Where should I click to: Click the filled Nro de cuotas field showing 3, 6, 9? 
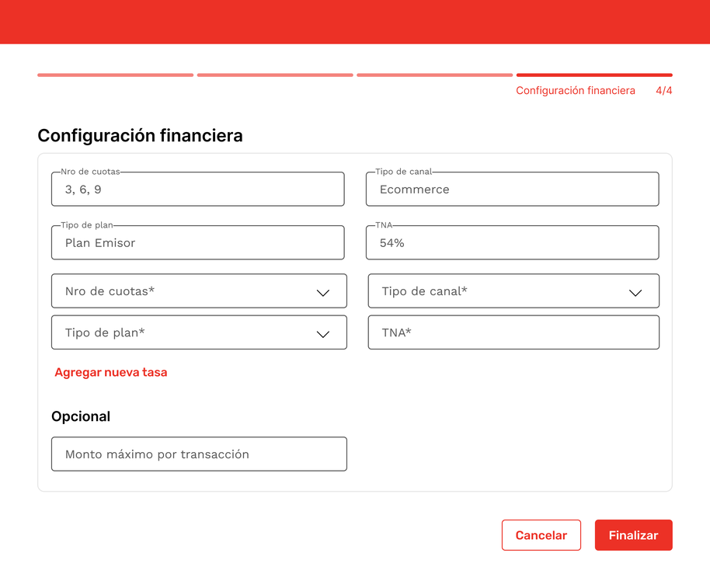tap(198, 190)
